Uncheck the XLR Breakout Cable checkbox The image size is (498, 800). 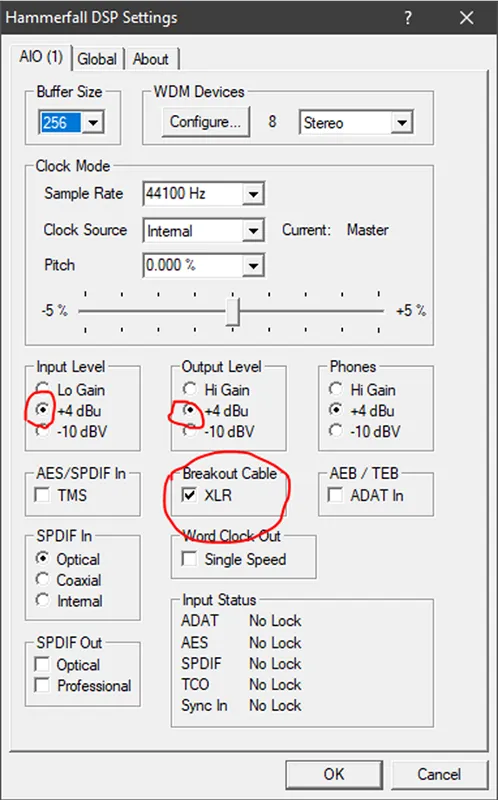pyautogui.click(x=189, y=495)
